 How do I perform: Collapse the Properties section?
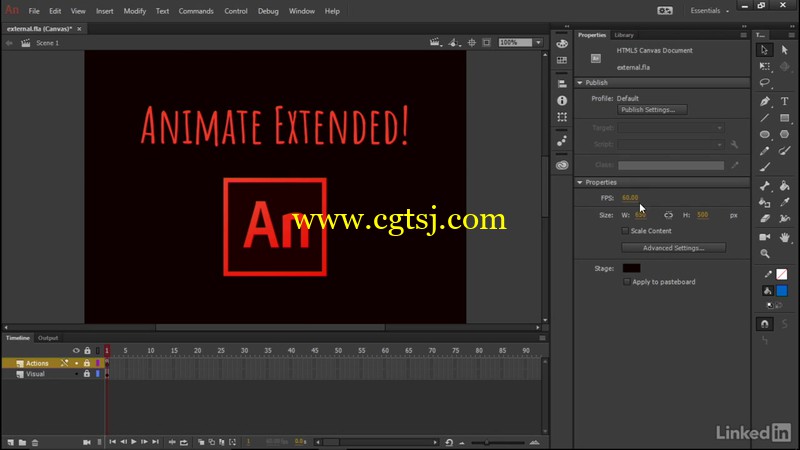[x=580, y=182]
